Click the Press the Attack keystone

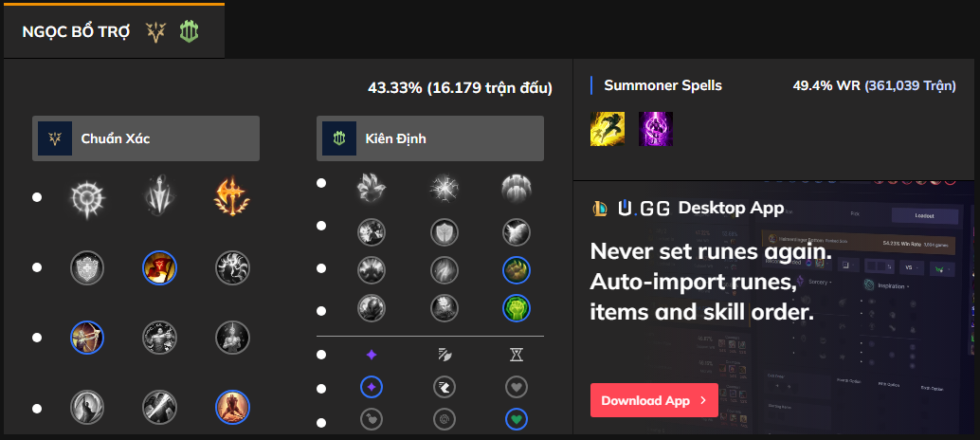(87, 197)
